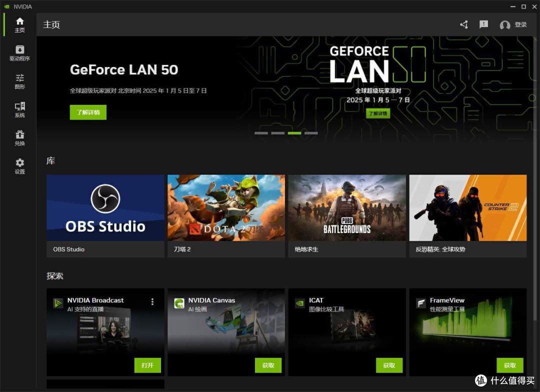
Task: Click the FrameView app icon
Action: coord(421,303)
